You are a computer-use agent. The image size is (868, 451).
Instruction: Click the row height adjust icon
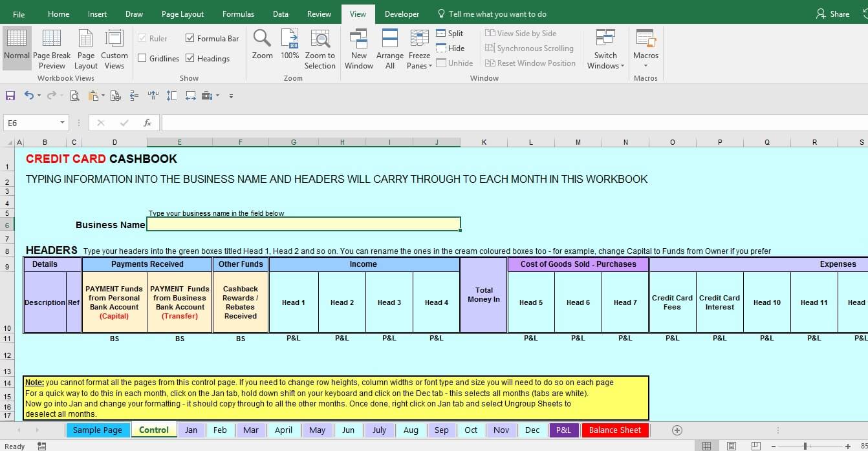pyautogui.click(x=171, y=96)
